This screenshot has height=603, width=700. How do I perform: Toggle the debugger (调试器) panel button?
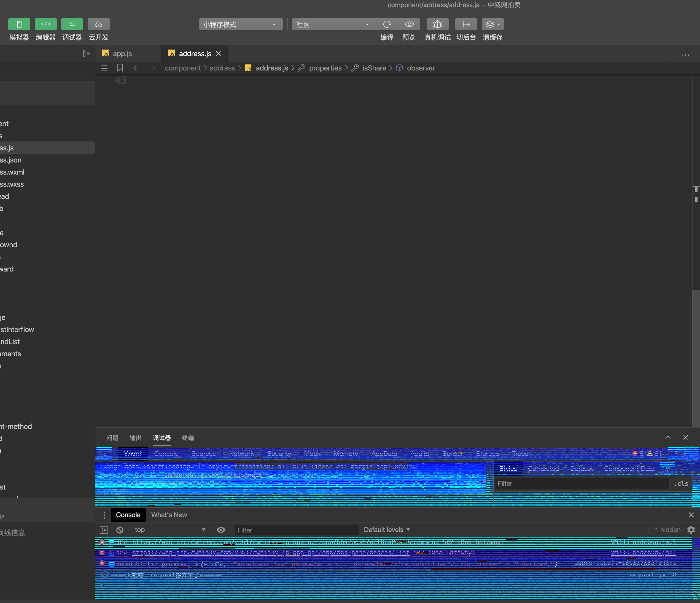coord(72,24)
